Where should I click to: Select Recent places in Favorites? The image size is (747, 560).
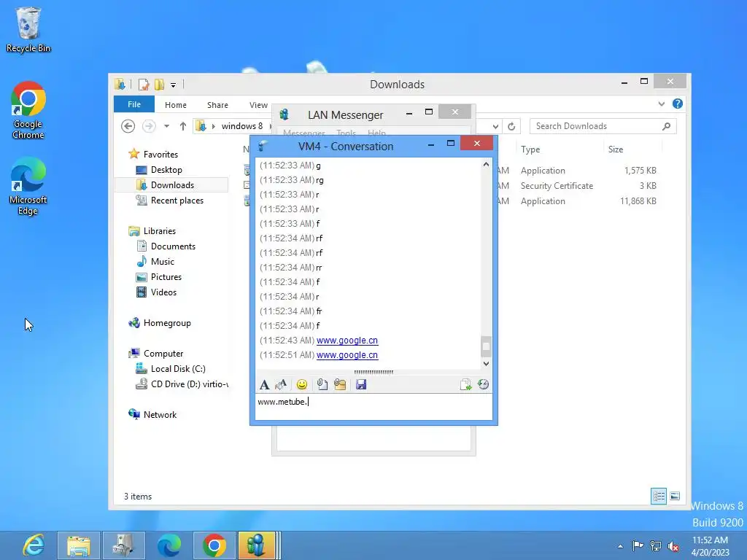click(177, 201)
